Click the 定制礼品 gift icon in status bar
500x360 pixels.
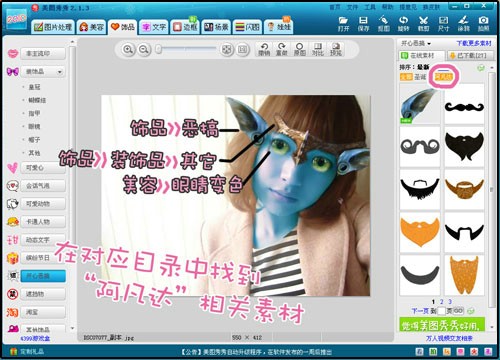[x=13, y=351]
